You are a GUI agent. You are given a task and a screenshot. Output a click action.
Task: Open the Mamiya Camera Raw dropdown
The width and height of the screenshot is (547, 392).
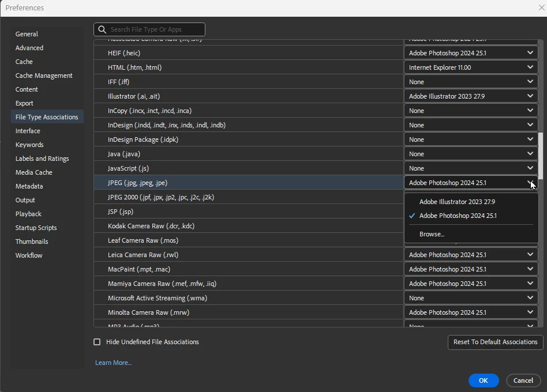point(471,284)
